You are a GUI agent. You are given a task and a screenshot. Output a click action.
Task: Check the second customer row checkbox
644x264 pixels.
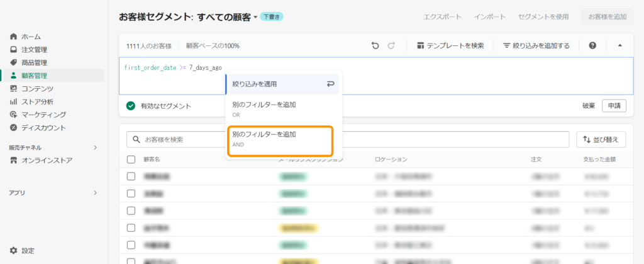(131, 193)
